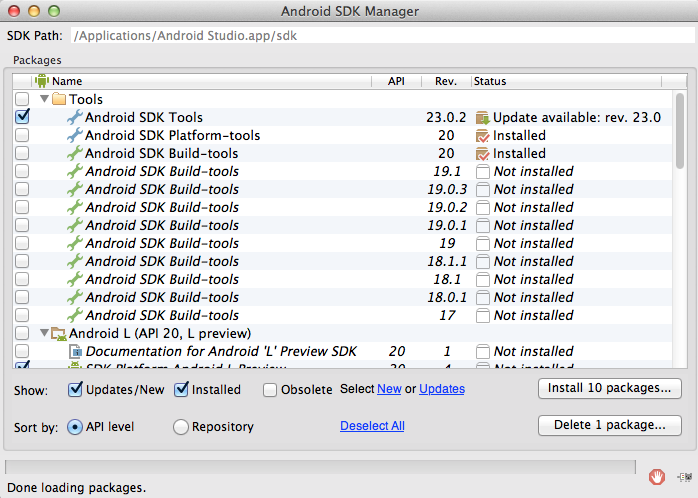Viewport: 698px width, 498px height.
Task: Click the API column header
Action: click(x=396, y=81)
